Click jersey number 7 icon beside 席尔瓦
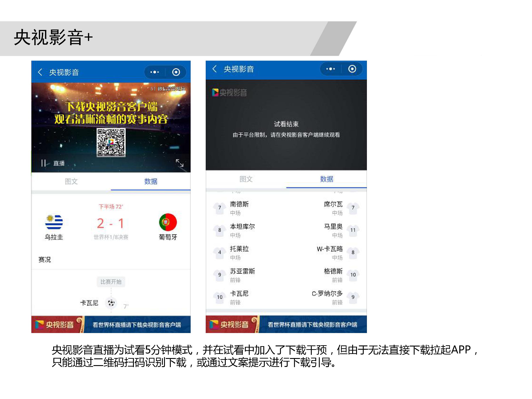The image size is (532, 399). pos(353,208)
